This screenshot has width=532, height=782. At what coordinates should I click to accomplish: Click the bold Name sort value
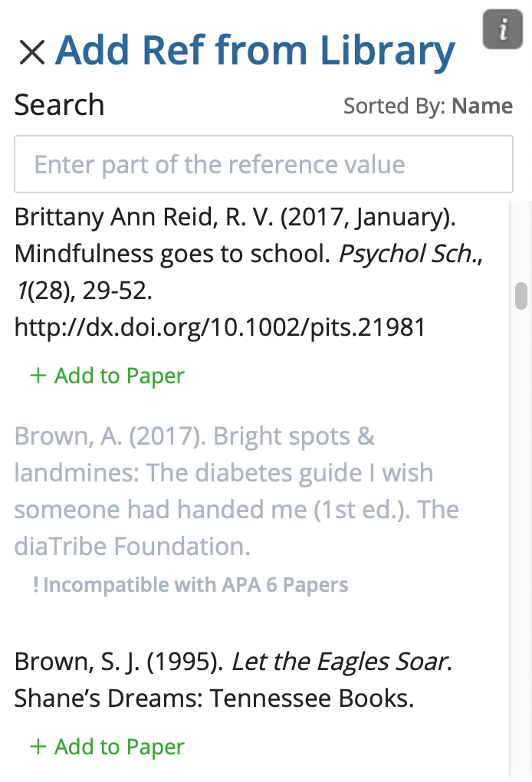482,106
